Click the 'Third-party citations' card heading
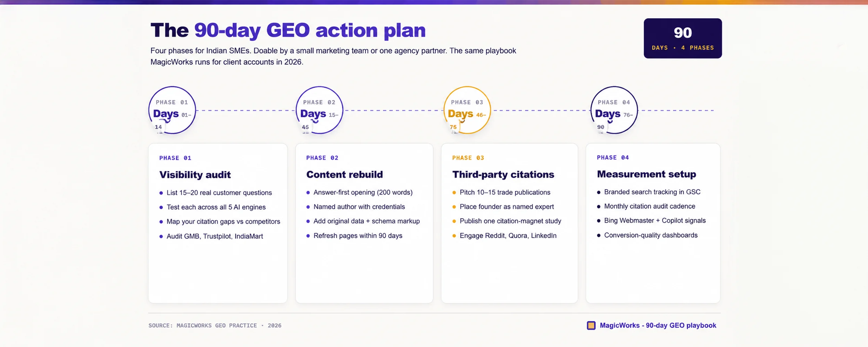Viewport: 868px width, 347px height. click(503, 174)
